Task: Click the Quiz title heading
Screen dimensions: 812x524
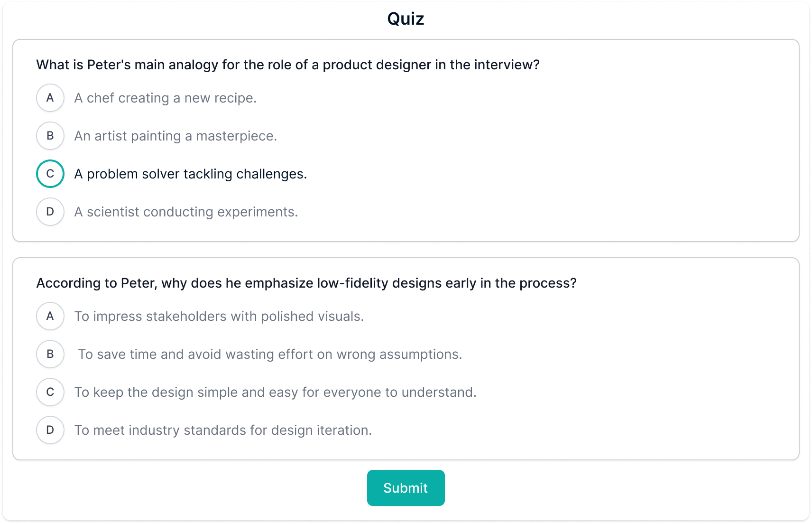Action: point(406,19)
